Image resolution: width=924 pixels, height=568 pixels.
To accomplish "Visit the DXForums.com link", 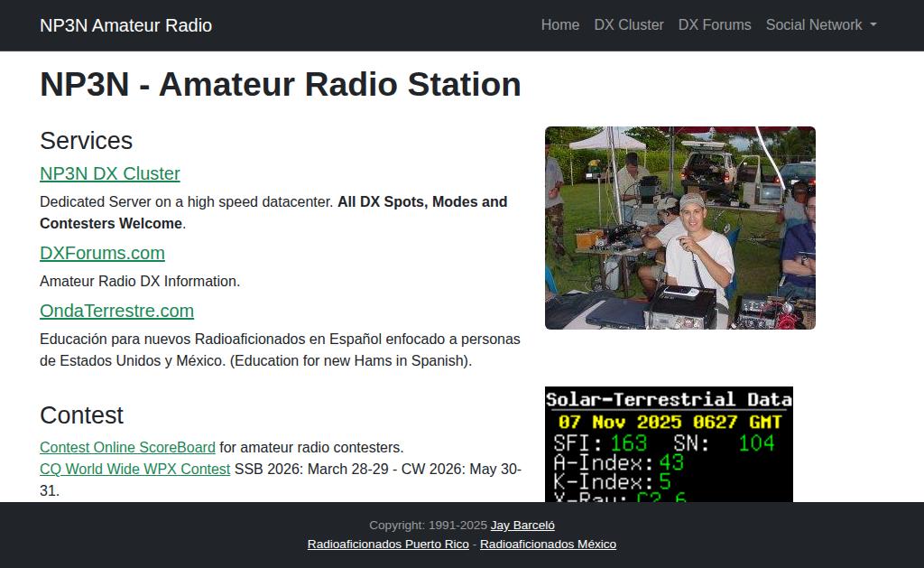I will [x=102, y=253].
